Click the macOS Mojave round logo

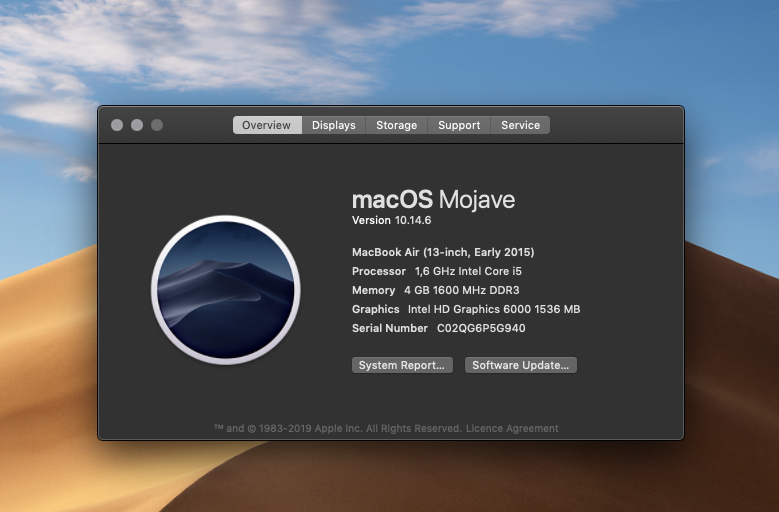[x=226, y=290]
